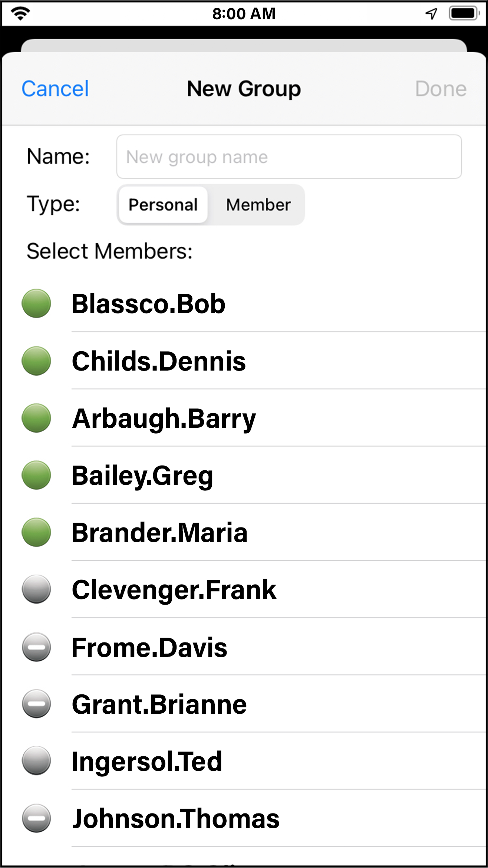Viewport: 488px width, 868px height.
Task: Click green status icon beside Childs.Dennis
Action: (x=36, y=361)
